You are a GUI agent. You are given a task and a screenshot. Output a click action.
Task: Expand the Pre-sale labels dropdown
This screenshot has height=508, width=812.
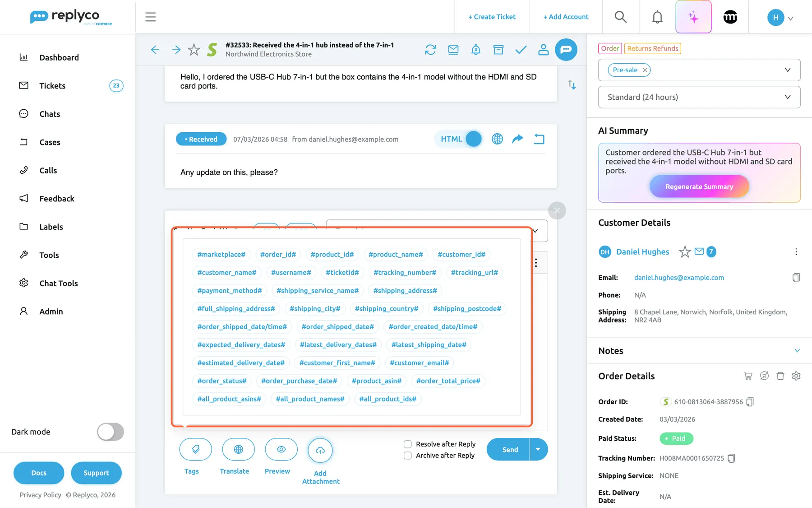click(x=788, y=70)
